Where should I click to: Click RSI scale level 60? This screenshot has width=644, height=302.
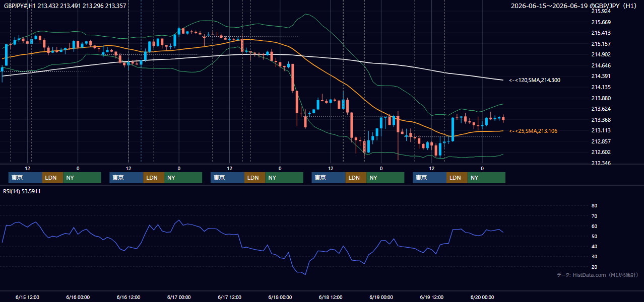pyautogui.click(x=594, y=226)
